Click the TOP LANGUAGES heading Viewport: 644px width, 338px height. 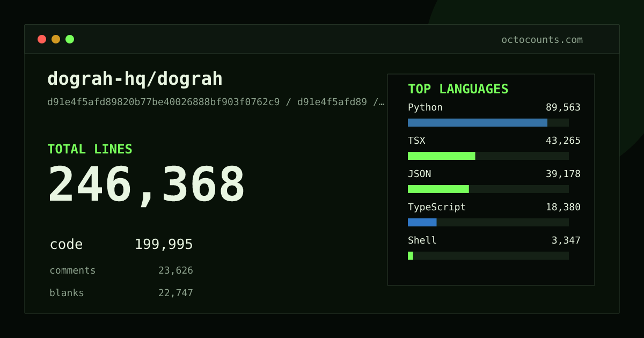click(458, 89)
